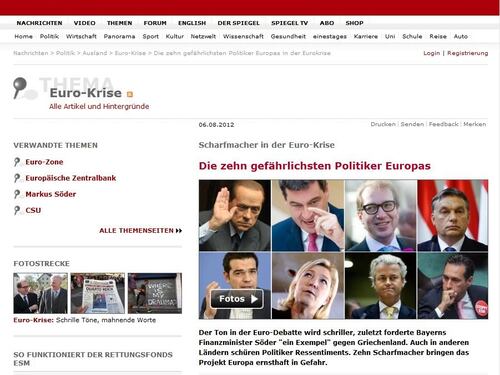
Task: Select the Wissenschaft section
Action: coord(243,36)
